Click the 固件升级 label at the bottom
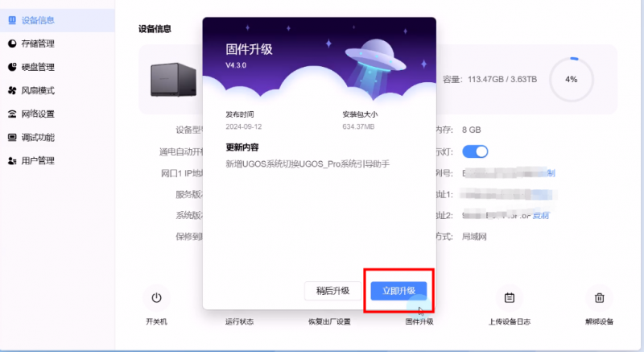Viewport: 644px width, 352px height. click(419, 321)
